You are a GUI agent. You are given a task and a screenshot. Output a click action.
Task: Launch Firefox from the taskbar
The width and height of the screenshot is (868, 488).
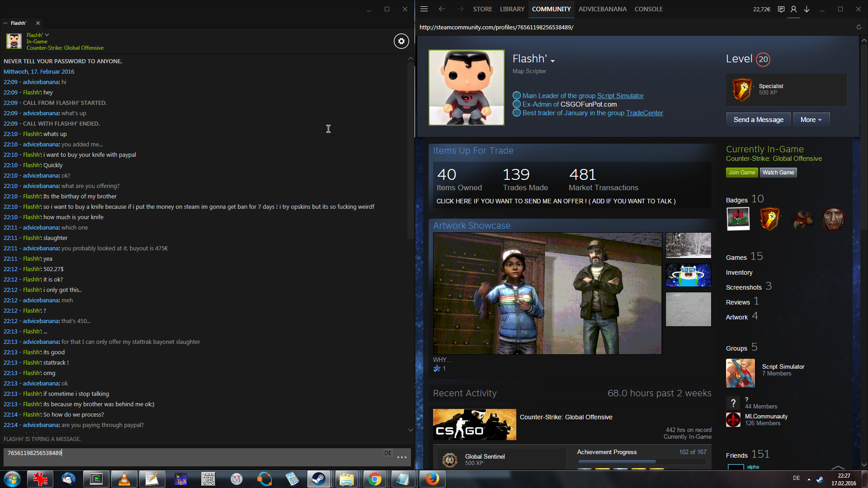point(432,479)
